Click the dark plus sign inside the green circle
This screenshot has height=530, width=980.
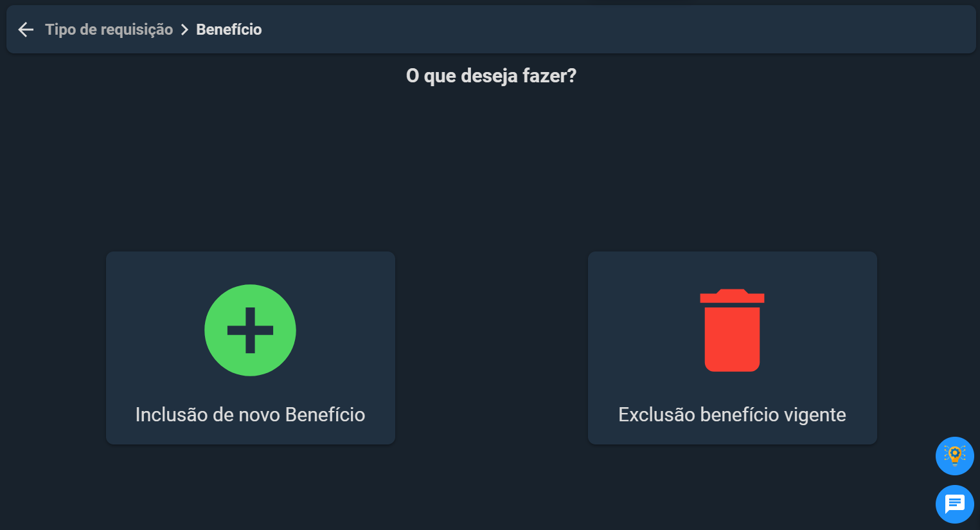pyautogui.click(x=250, y=330)
